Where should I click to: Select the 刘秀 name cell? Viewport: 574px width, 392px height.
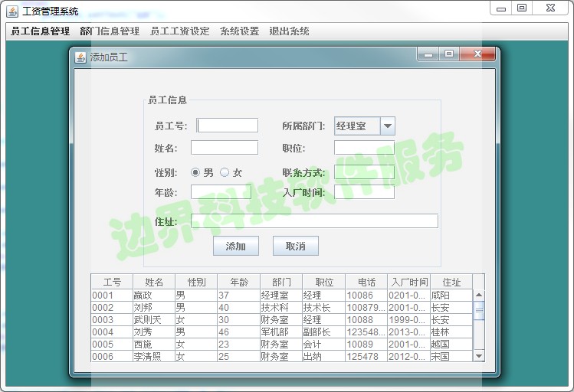point(154,332)
